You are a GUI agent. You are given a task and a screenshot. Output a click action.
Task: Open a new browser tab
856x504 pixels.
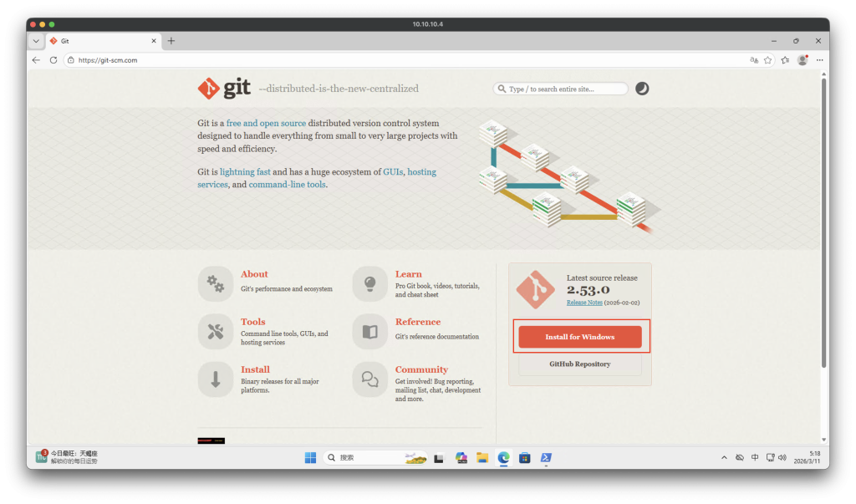[171, 41]
